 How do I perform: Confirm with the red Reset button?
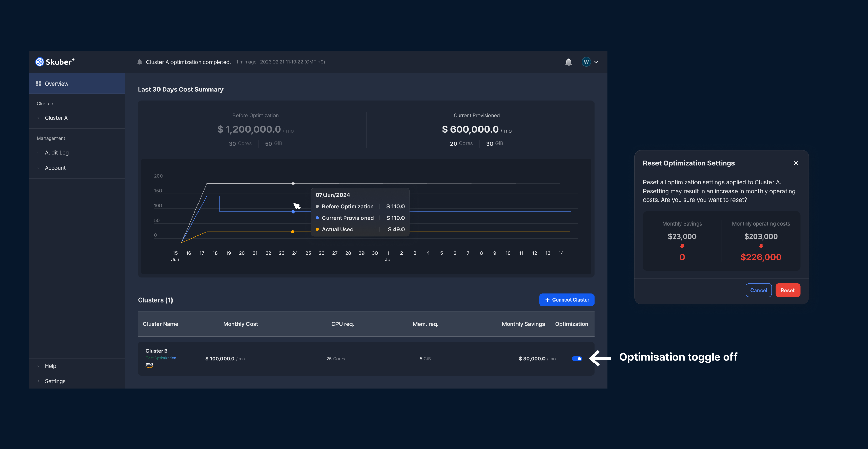[x=788, y=290]
